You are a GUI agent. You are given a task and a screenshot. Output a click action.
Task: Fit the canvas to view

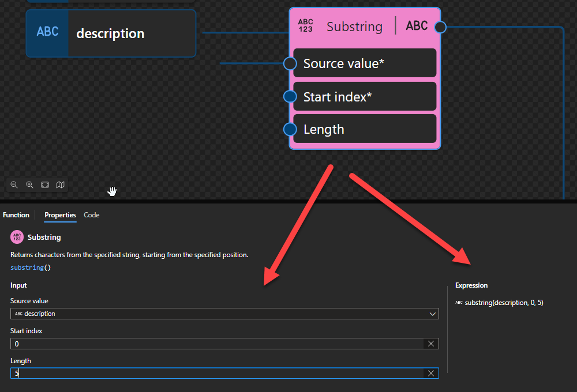[45, 185]
